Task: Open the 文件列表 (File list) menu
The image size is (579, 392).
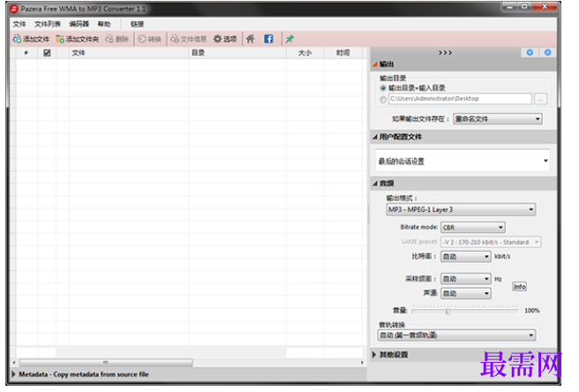Action: pyautogui.click(x=48, y=24)
